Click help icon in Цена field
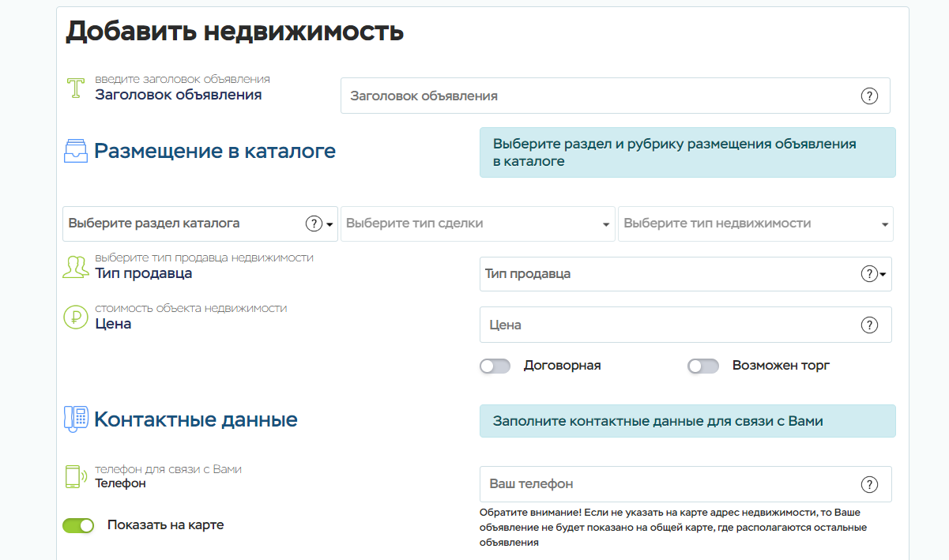The image size is (949, 560). 869,325
